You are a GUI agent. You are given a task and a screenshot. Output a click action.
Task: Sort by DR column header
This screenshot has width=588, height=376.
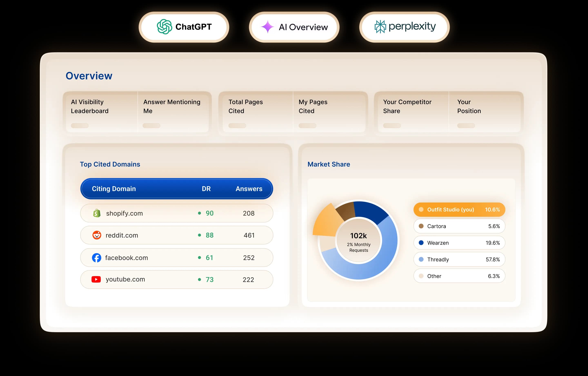pyautogui.click(x=206, y=189)
